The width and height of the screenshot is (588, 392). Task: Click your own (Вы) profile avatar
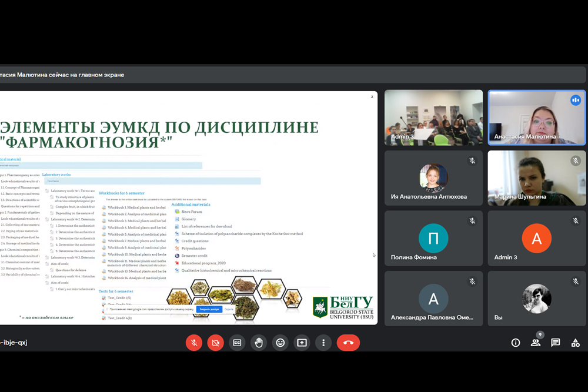(x=537, y=299)
